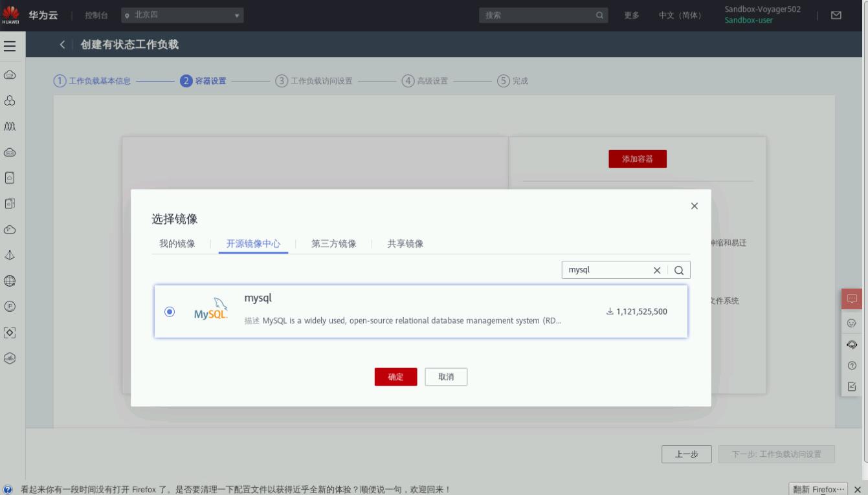
Task: Open the red feedback chat icon
Action: tap(852, 298)
